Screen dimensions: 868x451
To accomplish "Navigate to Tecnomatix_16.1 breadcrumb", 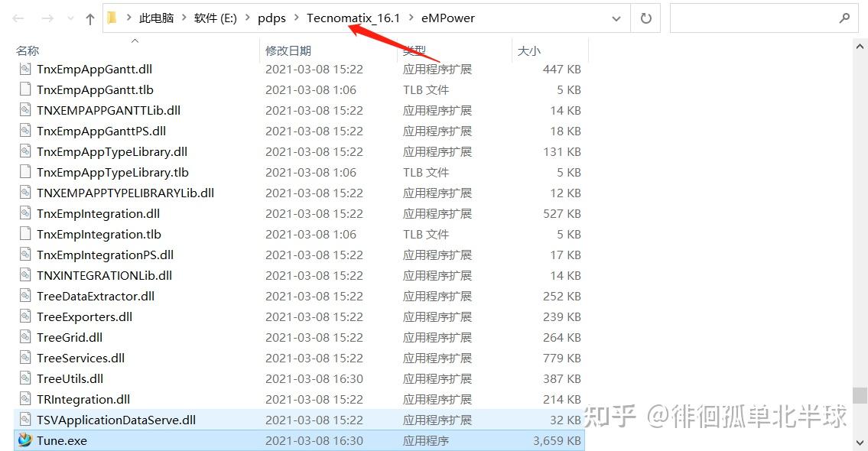I will coord(353,18).
